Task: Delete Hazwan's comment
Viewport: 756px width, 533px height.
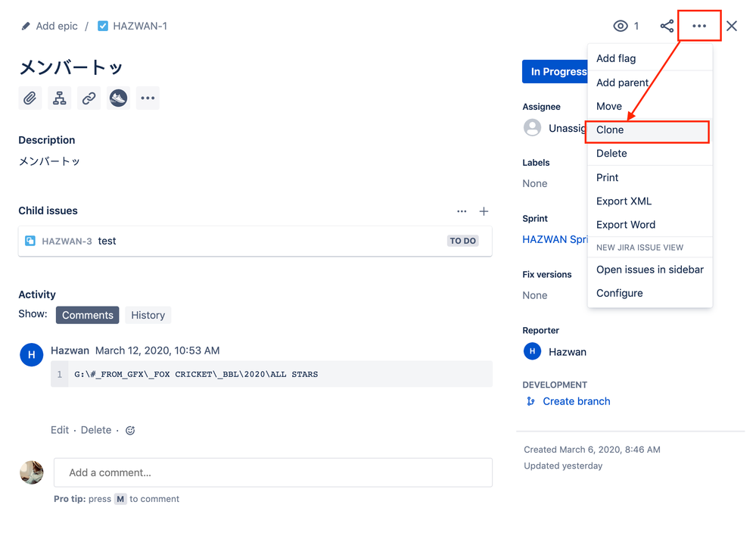Action: click(96, 430)
